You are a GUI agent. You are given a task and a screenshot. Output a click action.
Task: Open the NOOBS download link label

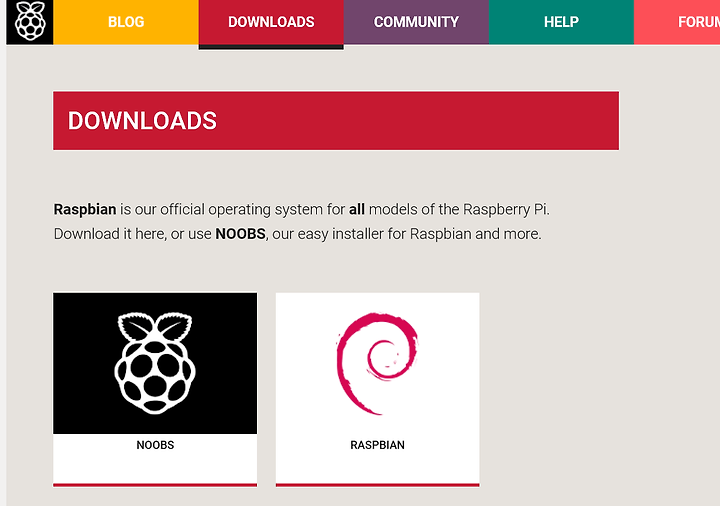pos(155,445)
